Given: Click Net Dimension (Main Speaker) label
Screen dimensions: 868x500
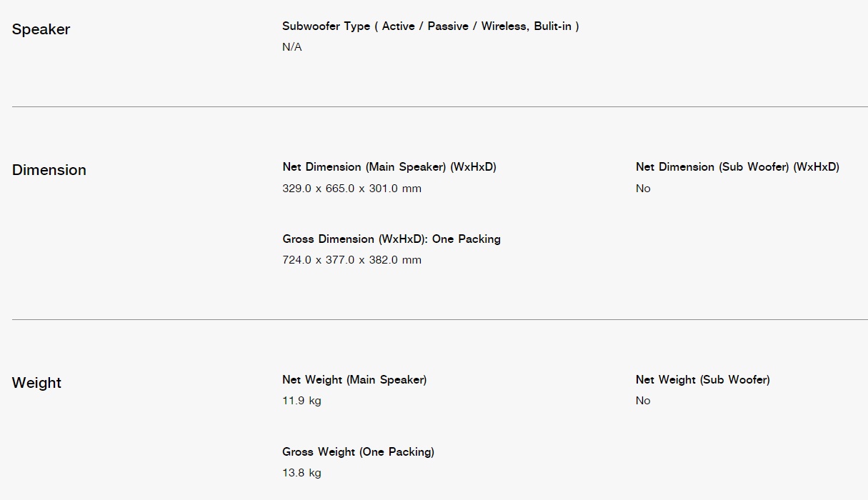Looking at the screenshot, I should (389, 167).
